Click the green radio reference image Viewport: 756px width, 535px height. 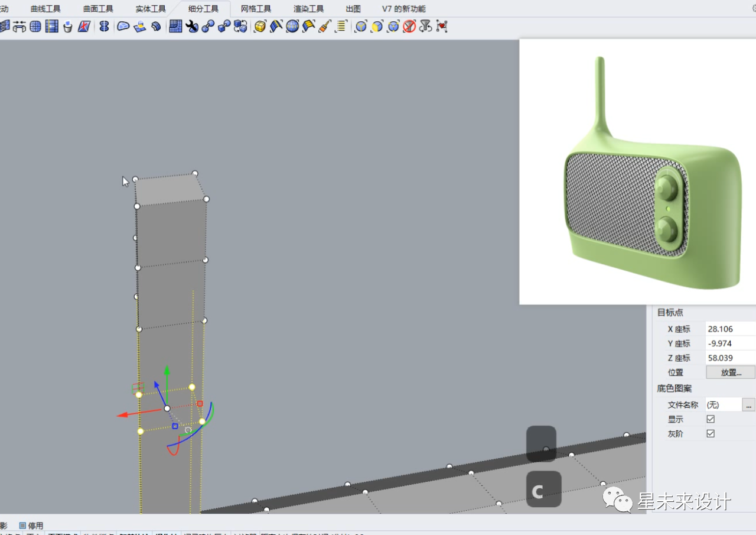pyautogui.click(x=637, y=171)
